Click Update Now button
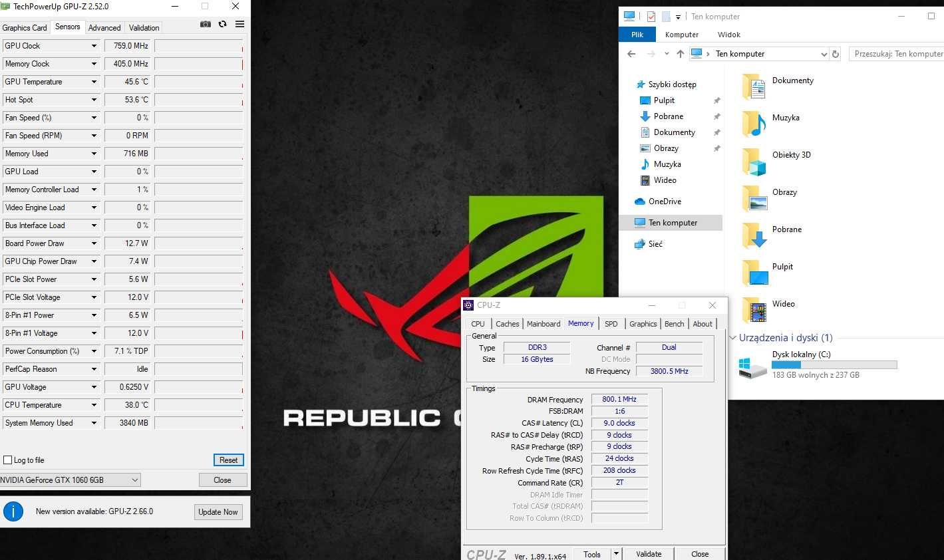This screenshot has height=560, width=944. tap(218, 512)
